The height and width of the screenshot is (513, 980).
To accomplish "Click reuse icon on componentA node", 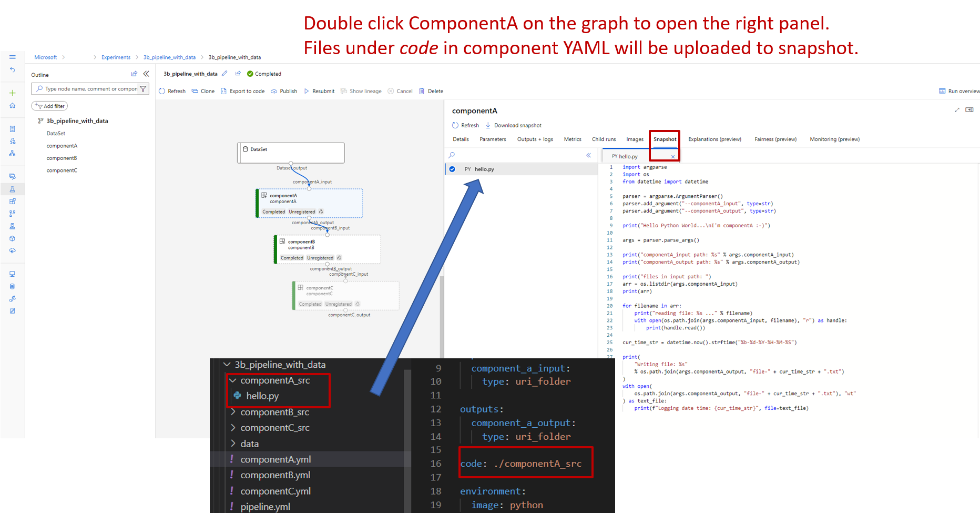I will (321, 212).
